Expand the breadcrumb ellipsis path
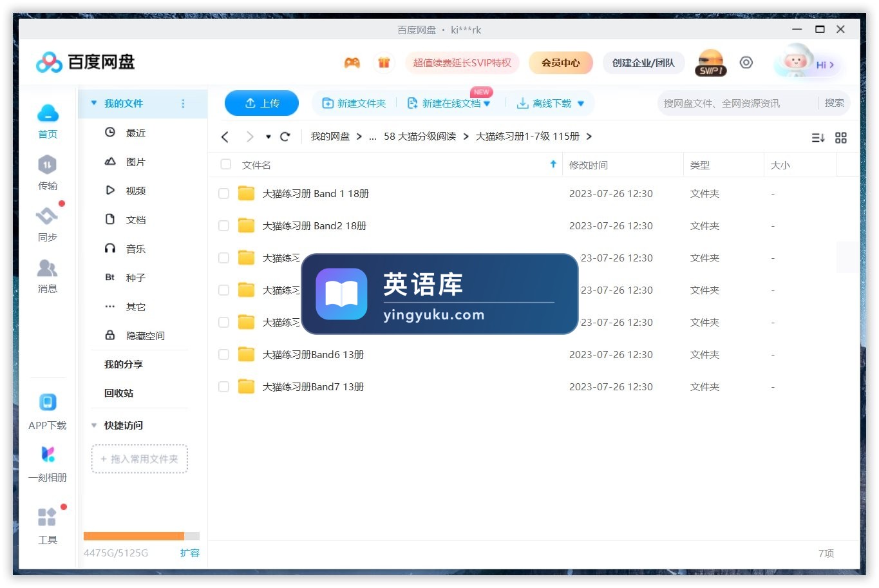 372,137
